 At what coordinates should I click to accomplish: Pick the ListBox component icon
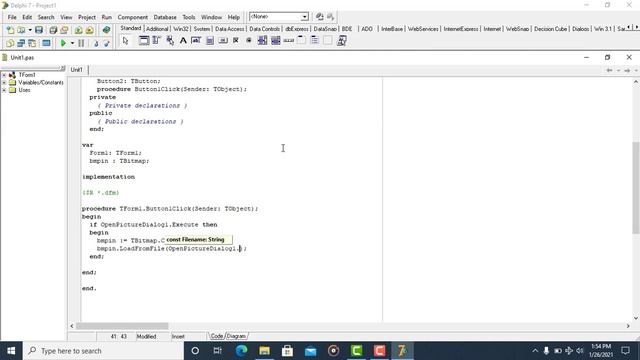click(x=262, y=40)
